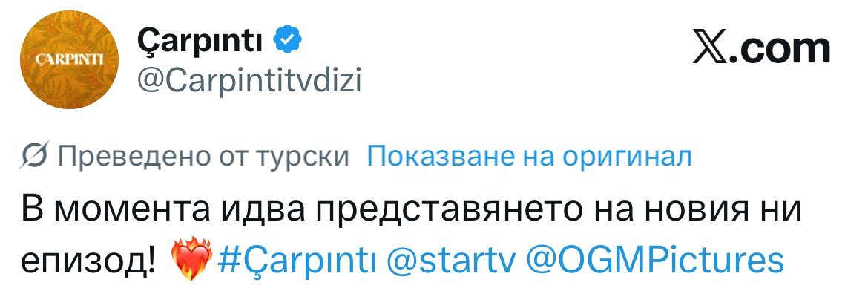Image resolution: width=868 pixels, height=297 pixels.
Task: Click the CARPINTI text inside the avatar
Action: pyautogui.click(x=68, y=56)
